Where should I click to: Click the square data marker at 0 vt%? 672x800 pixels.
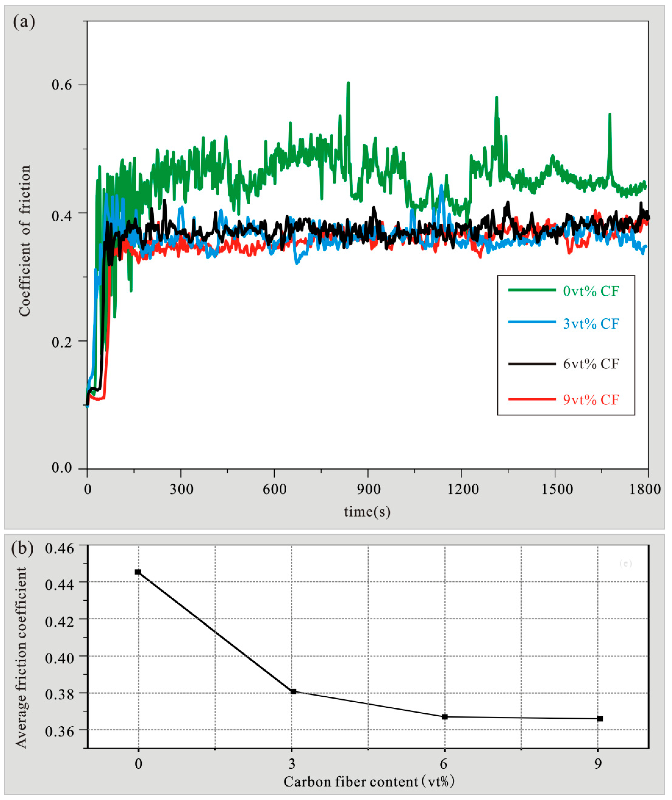click(138, 572)
